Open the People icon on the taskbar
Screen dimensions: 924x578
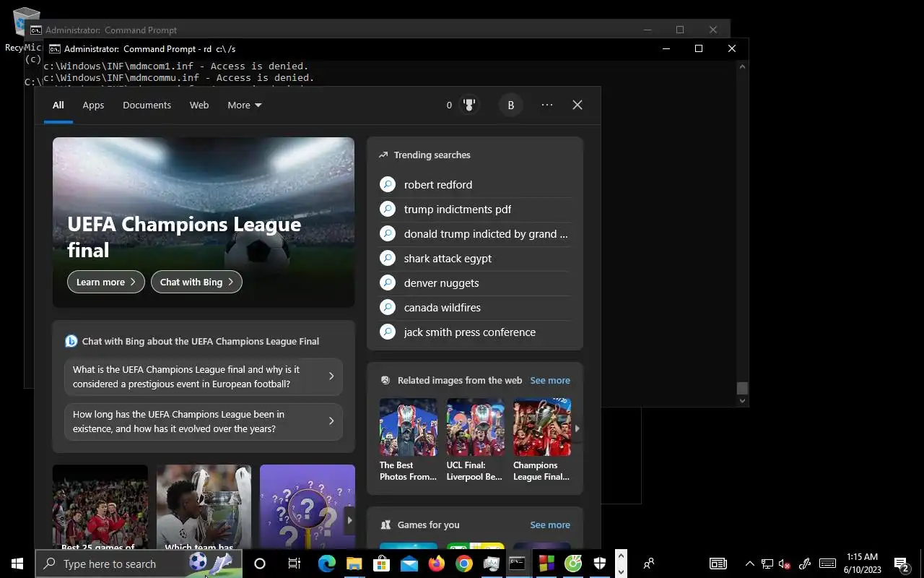(x=649, y=564)
